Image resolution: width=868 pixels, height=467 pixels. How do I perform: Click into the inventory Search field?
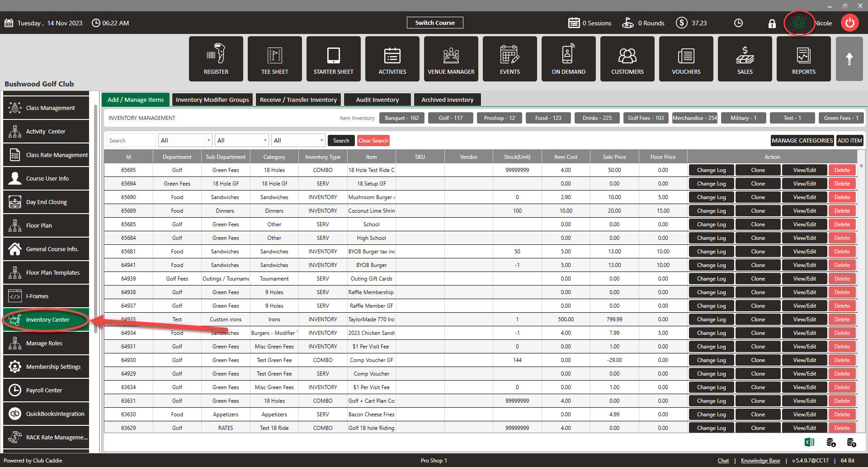(x=131, y=140)
